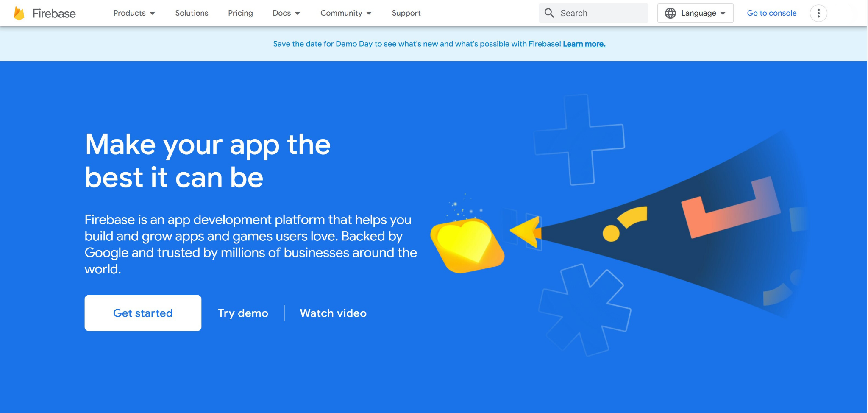Go to the Solutions page

point(192,13)
